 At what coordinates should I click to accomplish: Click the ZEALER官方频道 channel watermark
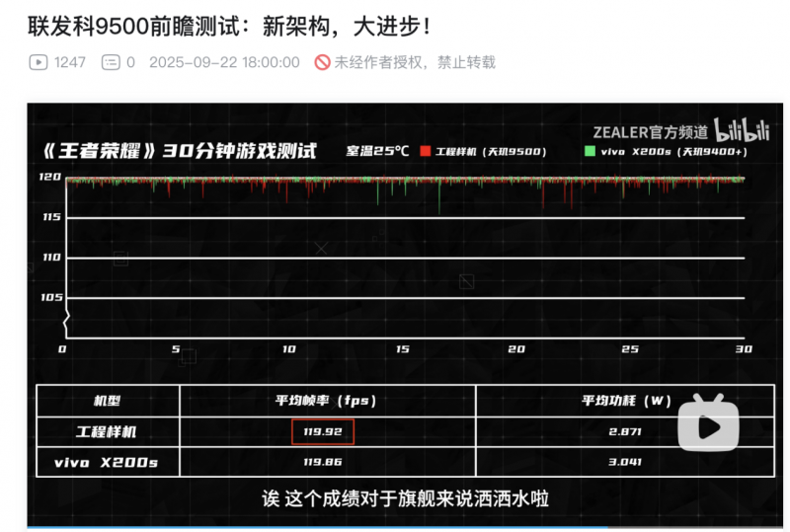click(650, 130)
